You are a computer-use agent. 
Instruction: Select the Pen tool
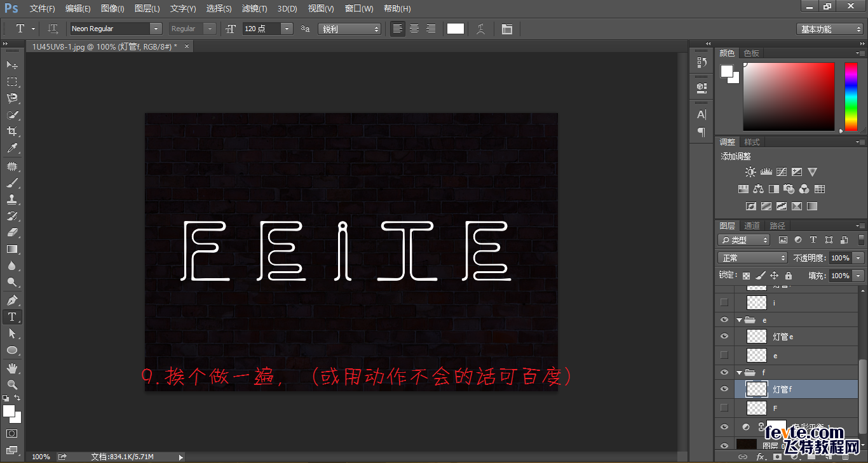coord(12,300)
